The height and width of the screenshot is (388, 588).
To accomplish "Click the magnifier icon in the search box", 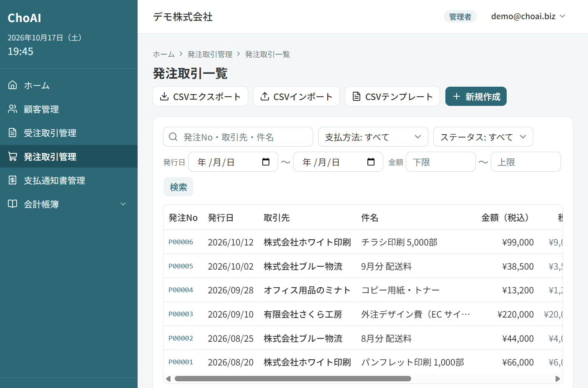I will pyautogui.click(x=173, y=137).
